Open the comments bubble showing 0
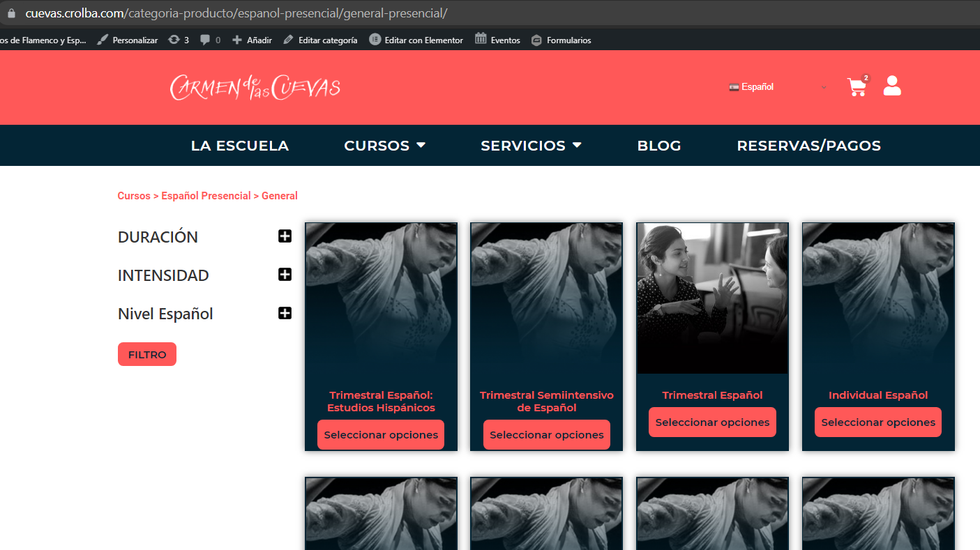 tap(210, 40)
